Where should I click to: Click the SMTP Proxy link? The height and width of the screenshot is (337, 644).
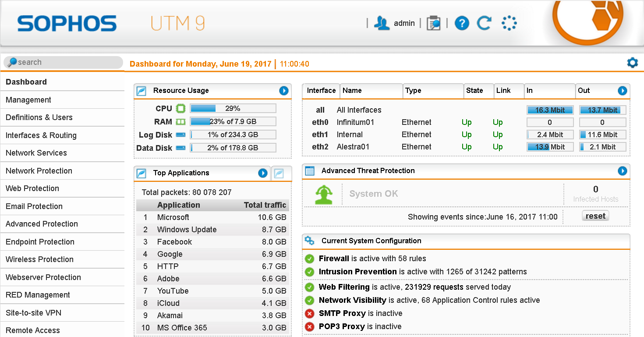tap(342, 313)
